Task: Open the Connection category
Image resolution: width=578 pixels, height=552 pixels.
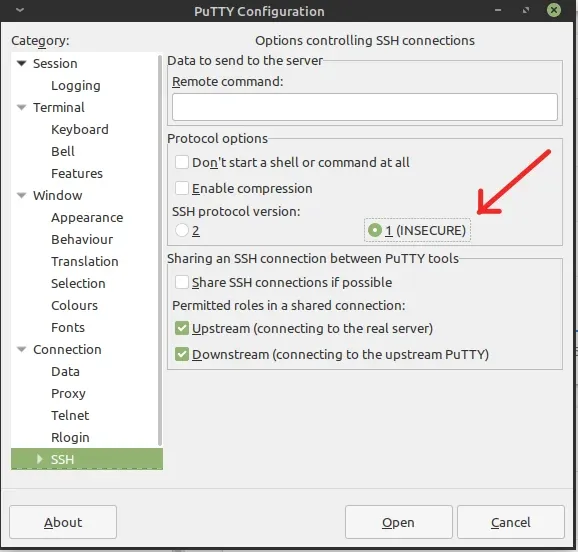Action: [x=67, y=349]
